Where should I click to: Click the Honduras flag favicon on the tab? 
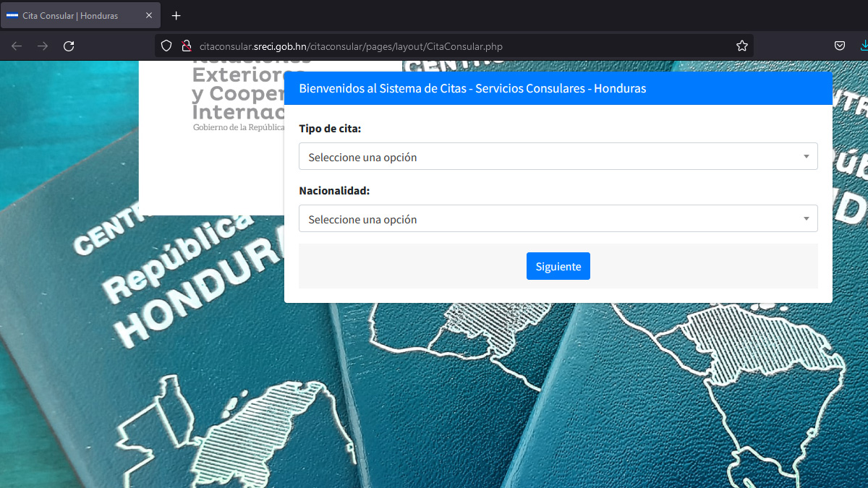(13, 14)
